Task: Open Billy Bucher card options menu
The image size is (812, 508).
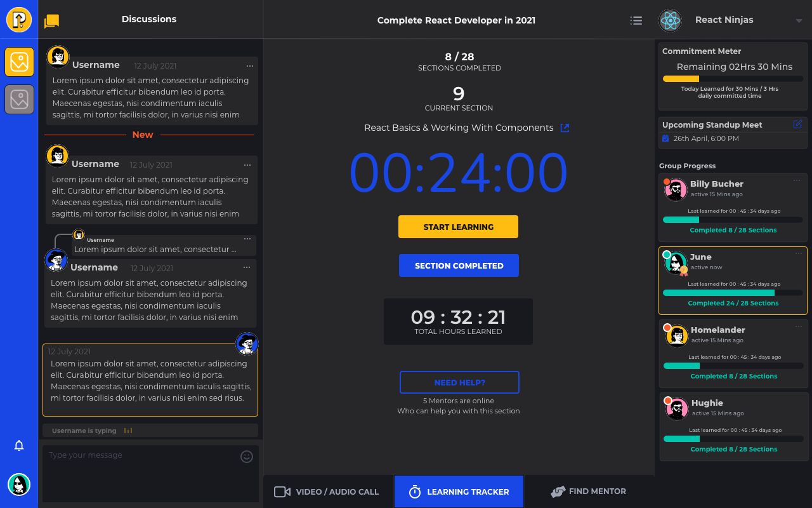Action: pyautogui.click(x=797, y=181)
